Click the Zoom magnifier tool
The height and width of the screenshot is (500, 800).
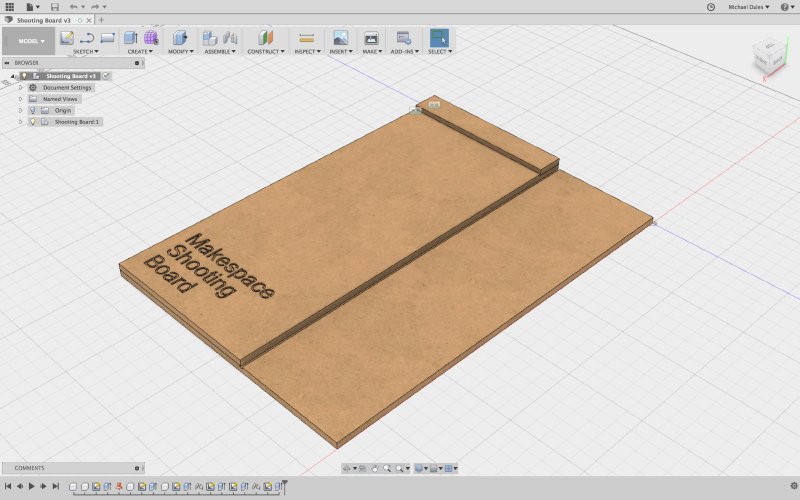point(387,468)
